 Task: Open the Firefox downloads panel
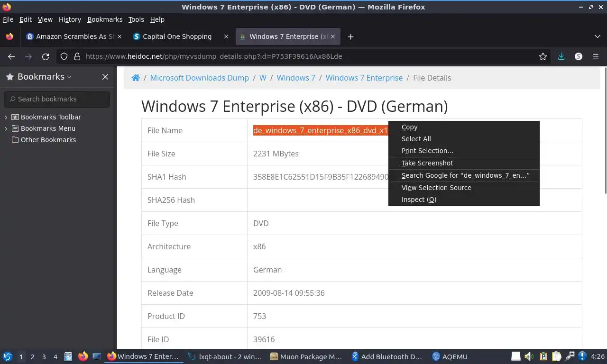pyautogui.click(x=561, y=56)
